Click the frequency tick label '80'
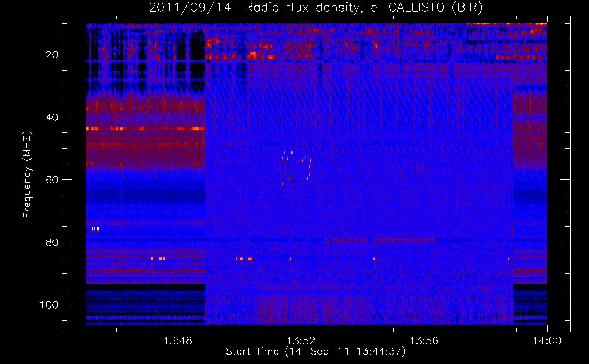The image size is (589, 364). pos(52,242)
